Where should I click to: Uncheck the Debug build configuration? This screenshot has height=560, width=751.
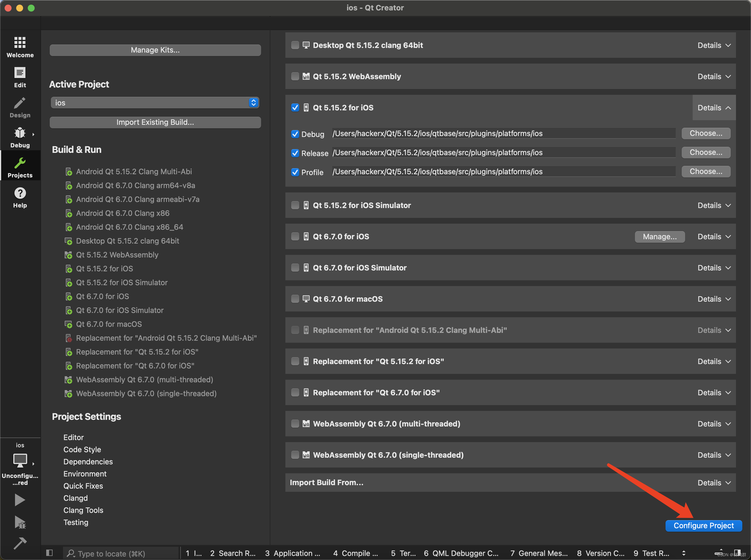(295, 134)
